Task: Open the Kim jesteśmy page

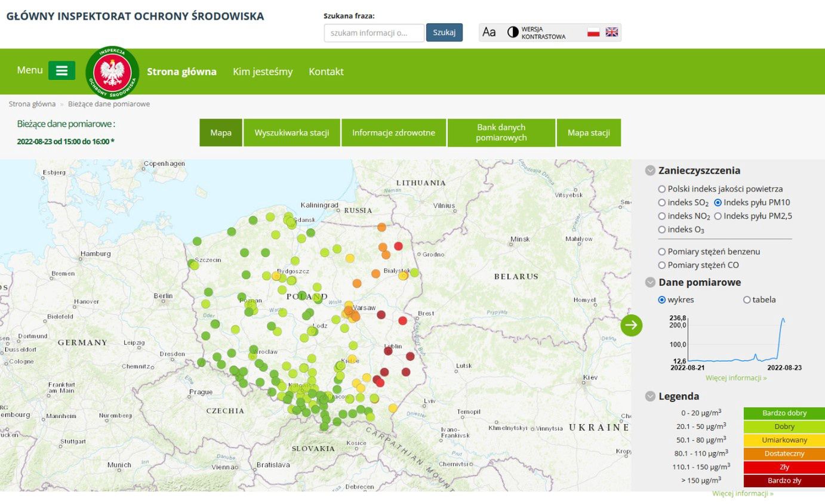Action: coord(263,72)
